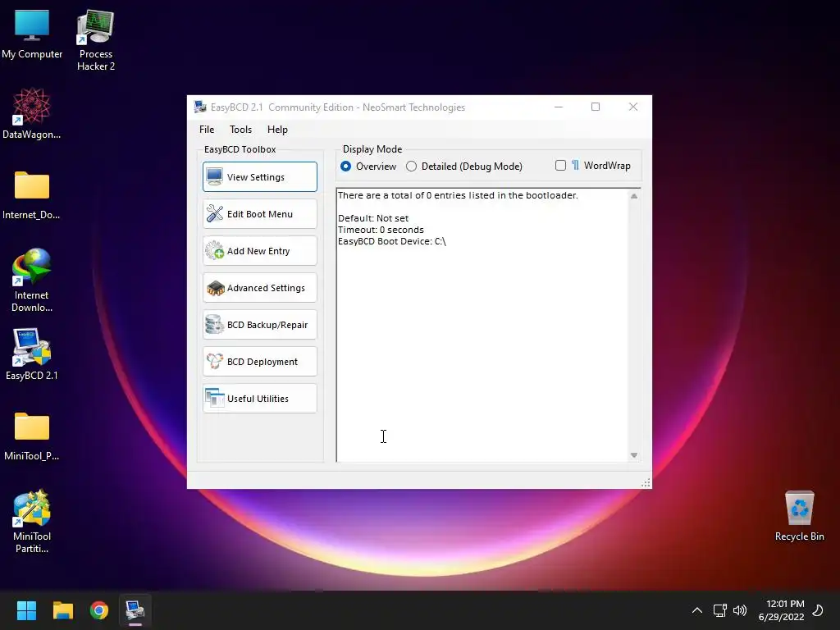This screenshot has width=840, height=630.
Task: Click the 'EasyBCD Boot Device: C:\' line
Action: (x=391, y=242)
